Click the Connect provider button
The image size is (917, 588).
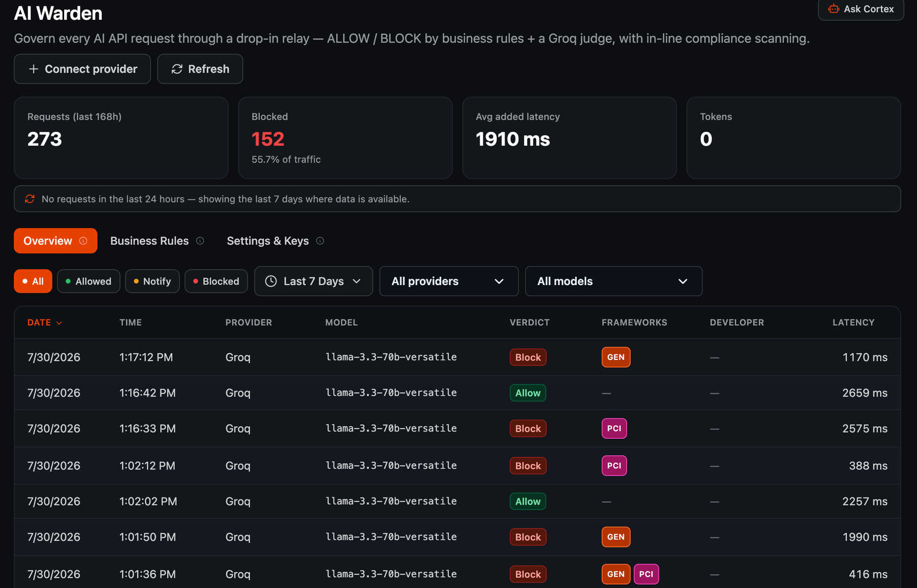pos(82,69)
